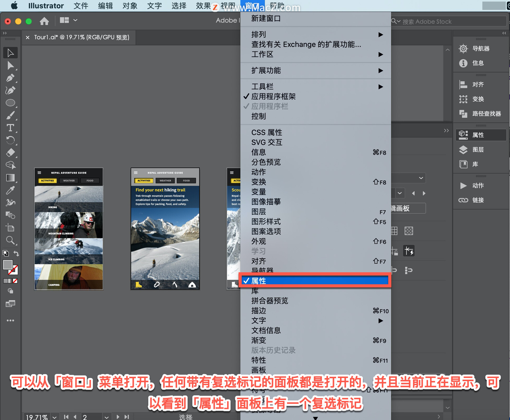This screenshot has width=510, height=420.
Task: Expand the 工具栏 submenu
Action: tap(315, 87)
